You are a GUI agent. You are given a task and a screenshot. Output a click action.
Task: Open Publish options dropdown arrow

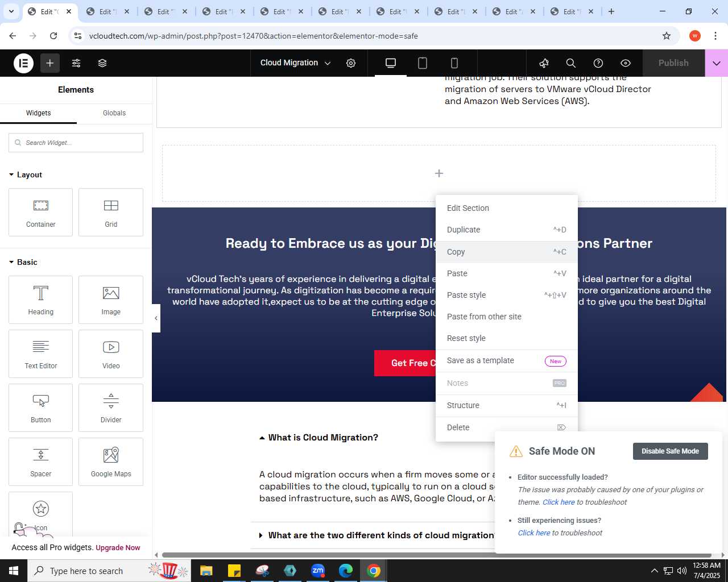pyautogui.click(x=717, y=63)
